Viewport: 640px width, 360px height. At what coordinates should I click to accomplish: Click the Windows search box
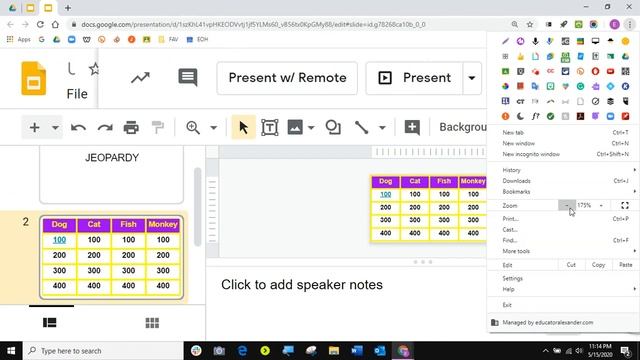[103, 351]
